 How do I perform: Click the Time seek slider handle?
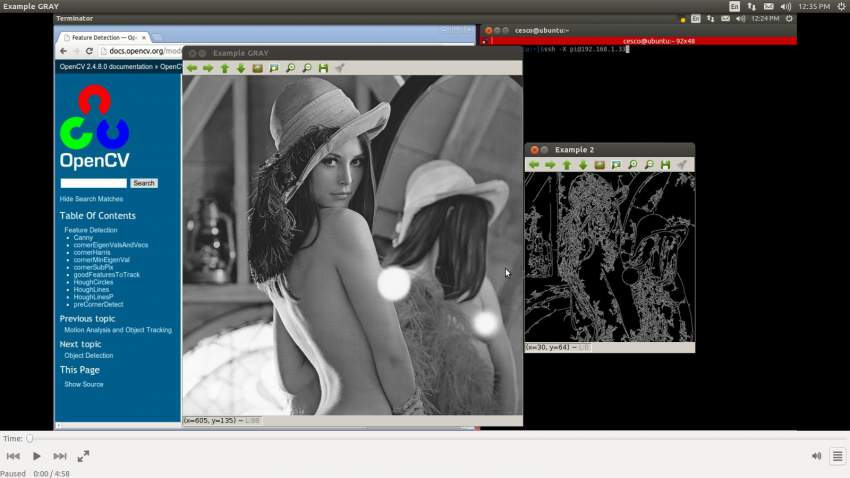(x=30, y=438)
